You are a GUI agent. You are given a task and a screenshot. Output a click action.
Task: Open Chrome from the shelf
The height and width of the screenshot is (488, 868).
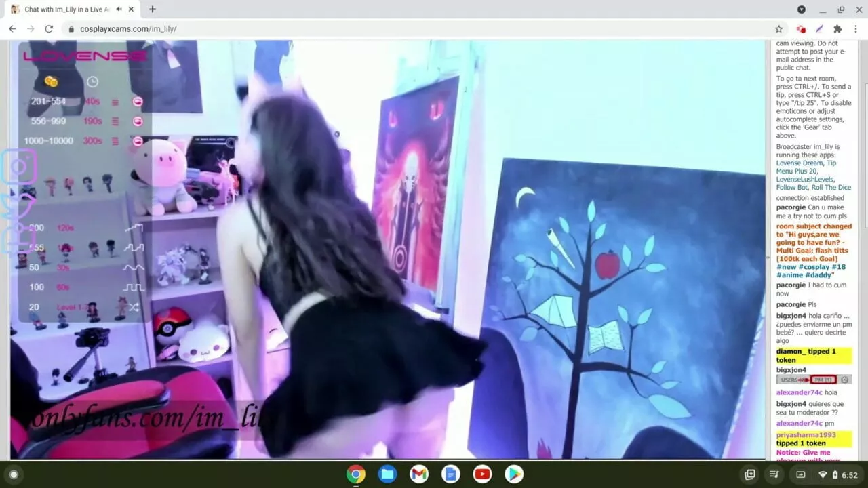[x=356, y=474]
